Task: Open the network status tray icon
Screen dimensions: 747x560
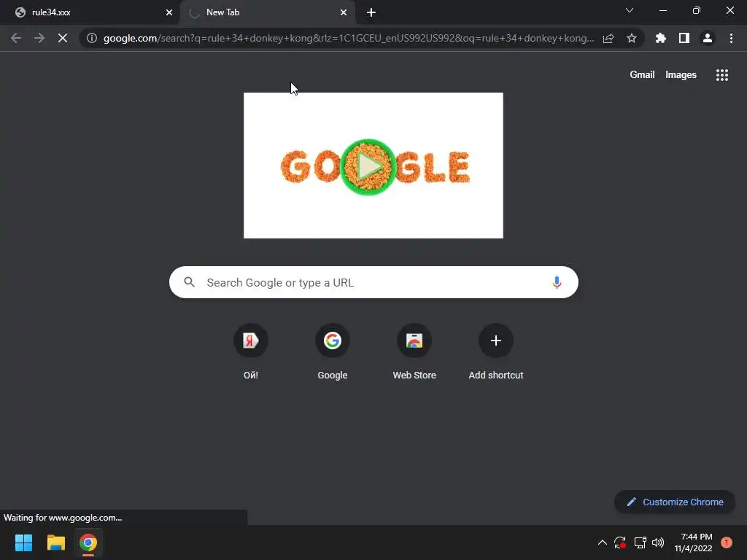Action: click(640, 542)
